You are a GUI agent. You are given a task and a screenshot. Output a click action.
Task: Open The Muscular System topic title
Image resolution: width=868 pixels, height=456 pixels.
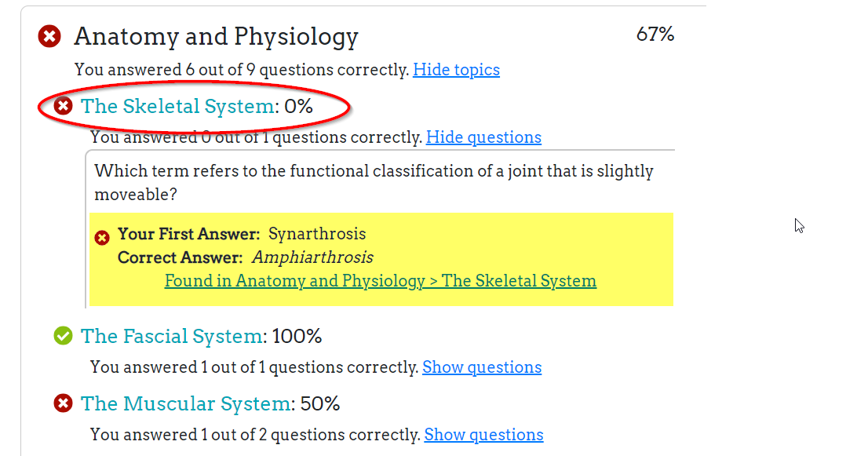(186, 403)
